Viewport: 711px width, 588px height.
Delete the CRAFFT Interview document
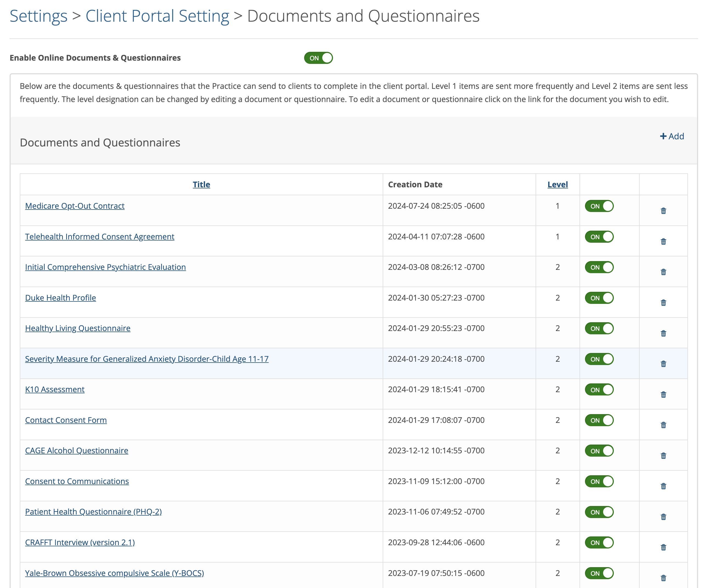[x=663, y=547]
